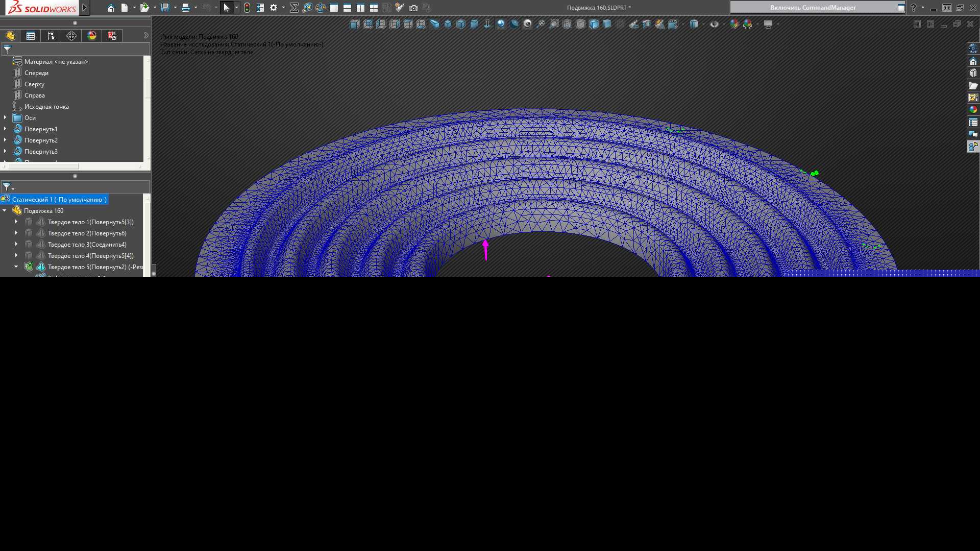Open File Explorer folder in the task pane
980x551 pixels.
[x=973, y=85]
